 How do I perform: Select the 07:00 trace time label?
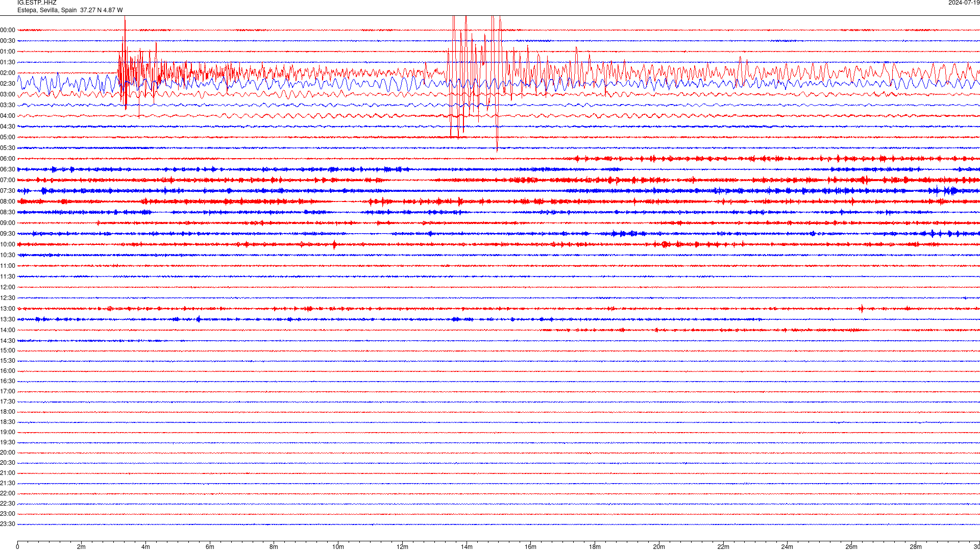pos(8,180)
